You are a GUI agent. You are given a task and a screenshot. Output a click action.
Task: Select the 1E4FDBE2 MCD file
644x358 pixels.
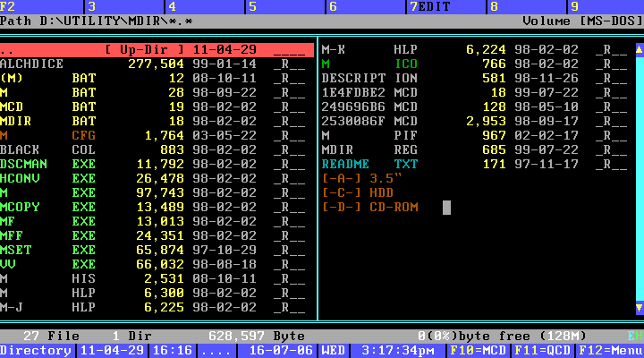[477, 93]
